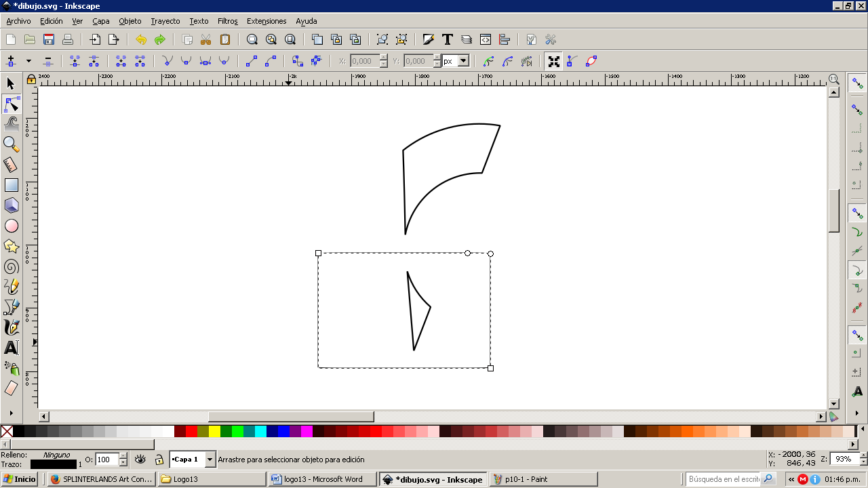Toggle show transformation handles for nodes

point(554,61)
